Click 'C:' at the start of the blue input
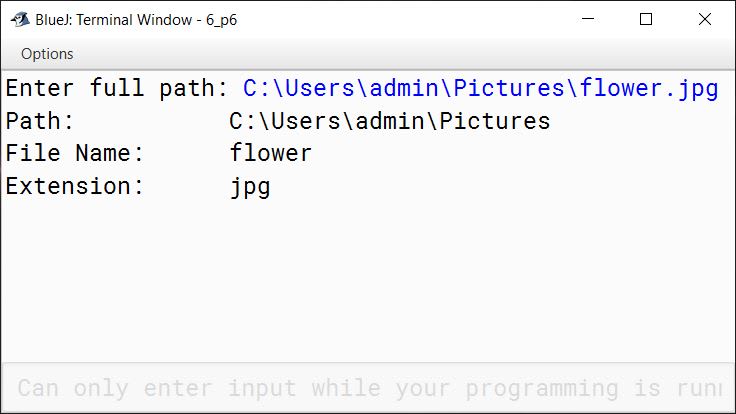 coord(256,88)
